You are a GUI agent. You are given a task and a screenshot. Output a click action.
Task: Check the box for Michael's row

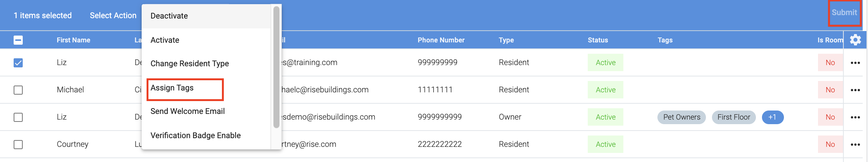pyautogui.click(x=18, y=90)
